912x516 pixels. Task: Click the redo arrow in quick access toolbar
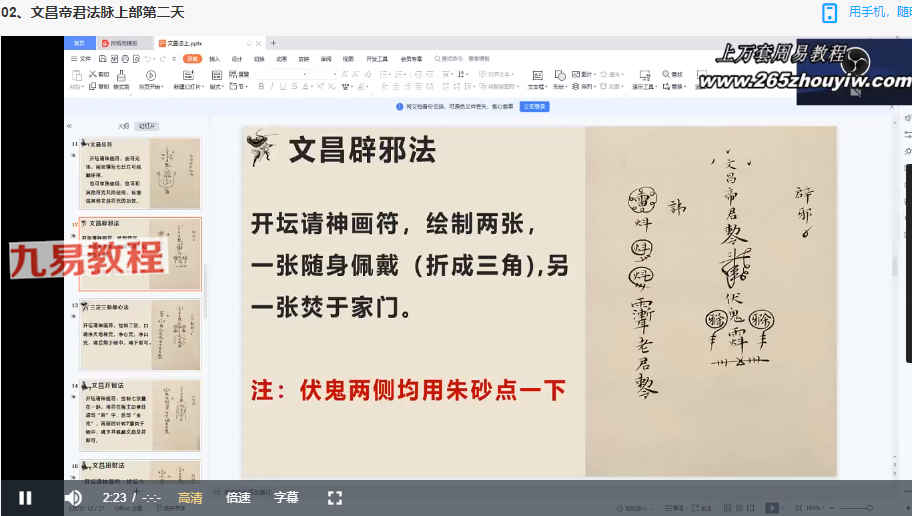[163, 59]
